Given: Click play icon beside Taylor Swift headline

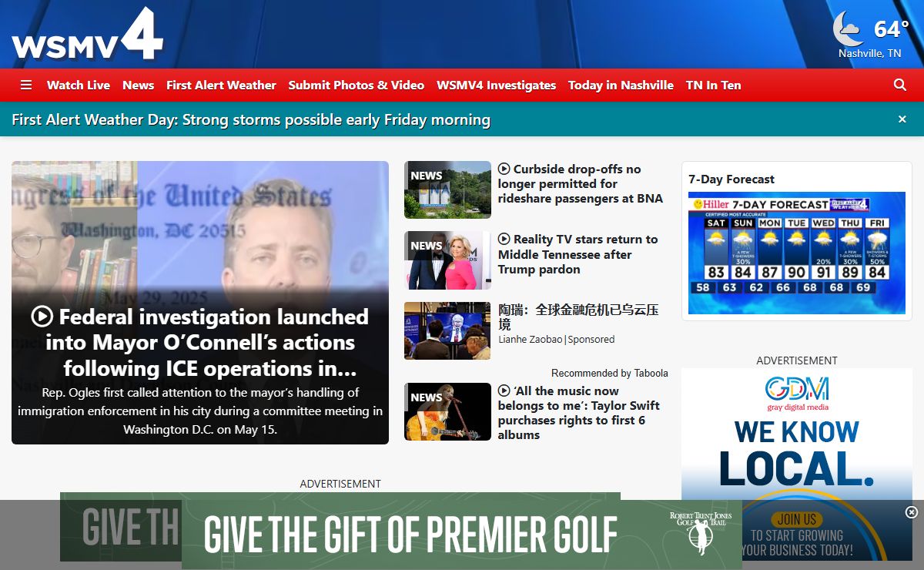Looking at the screenshot, I should pyautogui.click(x=504, y=391).
